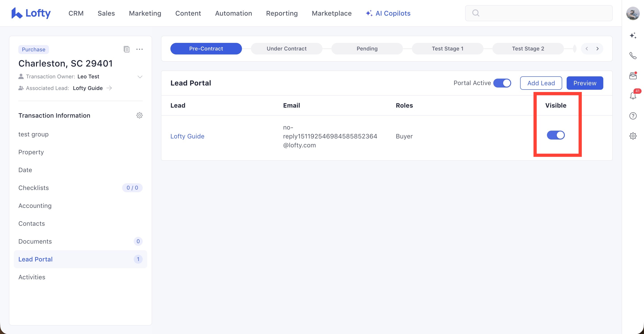
Task: Click the Add Lead button
Action: pyautogui.click(x=541, y=83)
